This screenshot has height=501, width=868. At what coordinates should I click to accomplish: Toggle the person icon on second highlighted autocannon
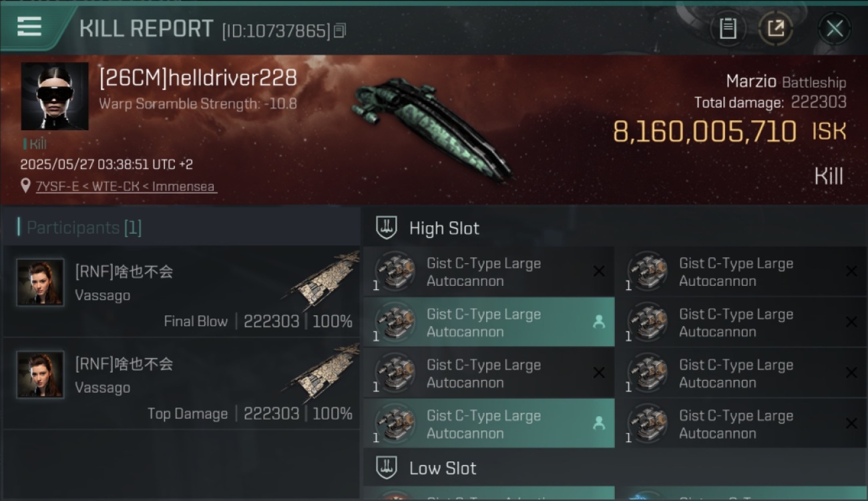click(599, 423)
